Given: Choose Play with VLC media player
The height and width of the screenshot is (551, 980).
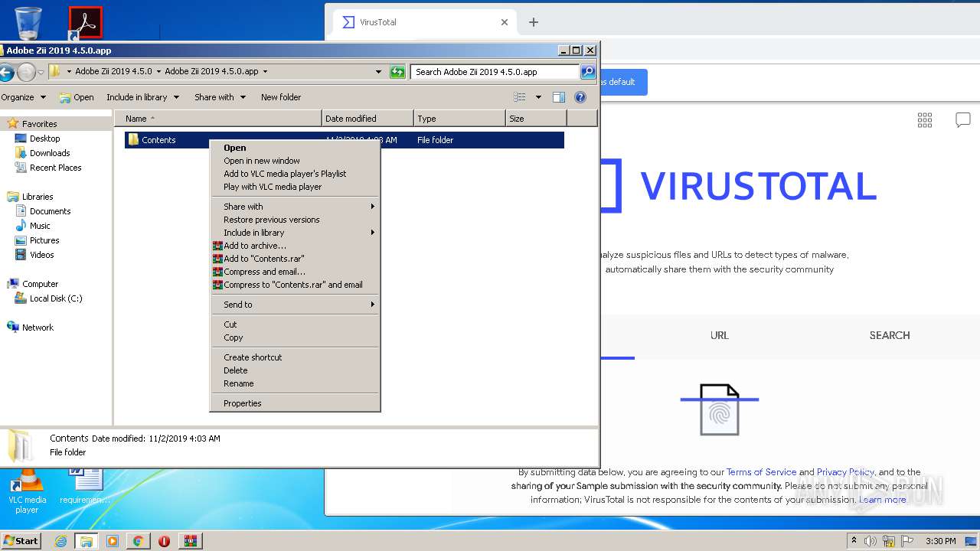Looking at the screenshot, I should pos(296,187).
